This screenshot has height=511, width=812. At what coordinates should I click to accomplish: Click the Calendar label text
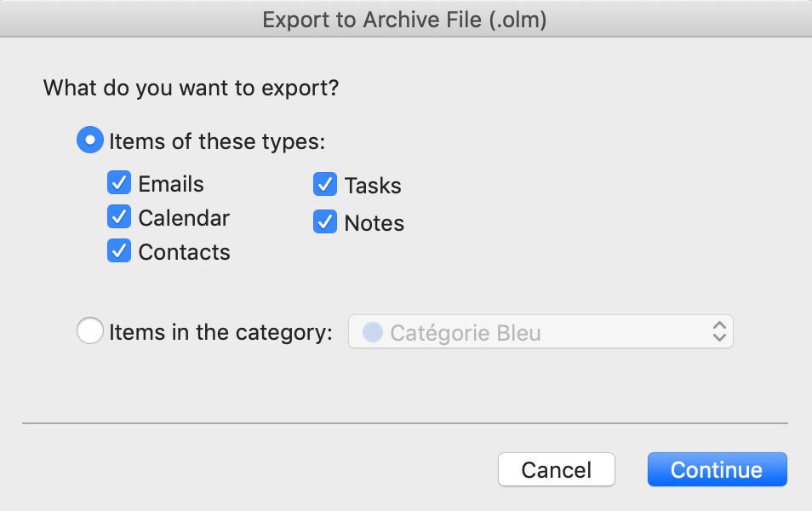coord(184,217)
